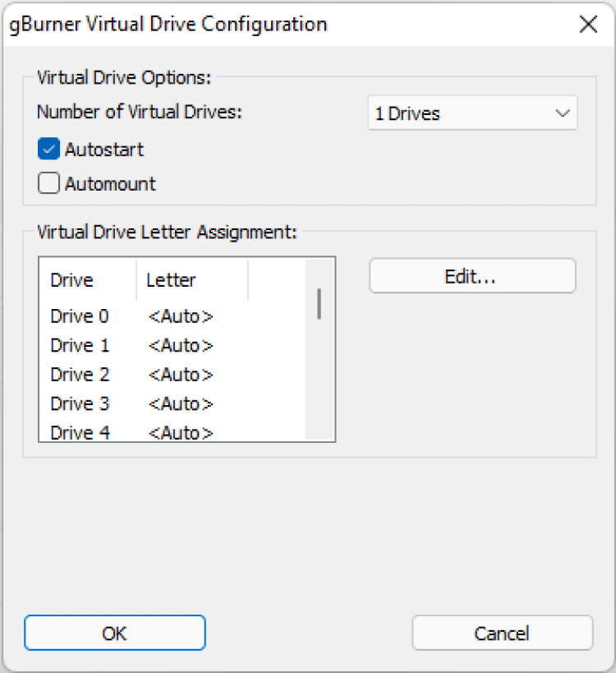Click the Autostart label text

104,150
